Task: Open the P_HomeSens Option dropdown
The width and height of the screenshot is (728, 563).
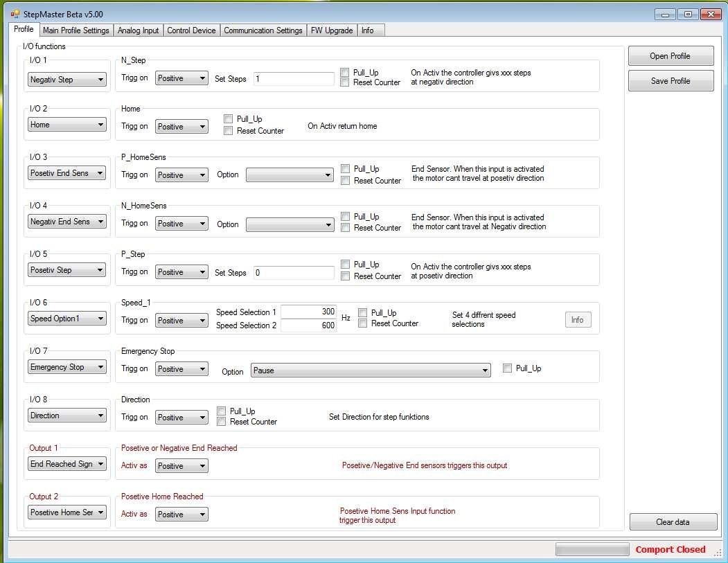Action: point(290,175)
